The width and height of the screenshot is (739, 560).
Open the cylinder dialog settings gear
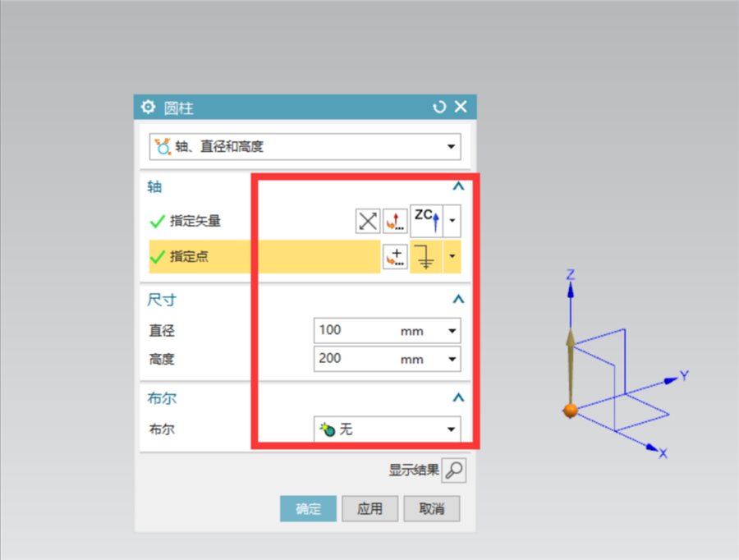148,107
